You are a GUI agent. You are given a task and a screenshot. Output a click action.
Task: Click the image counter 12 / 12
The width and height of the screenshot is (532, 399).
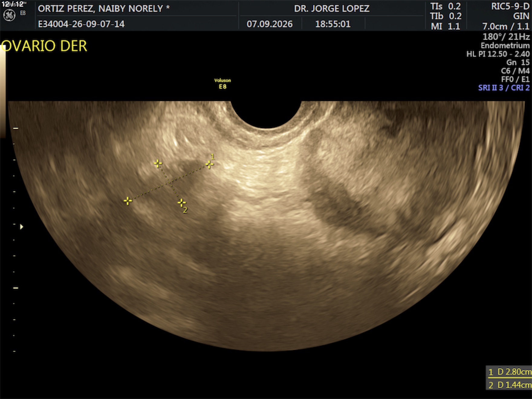[x=12, y=4]
